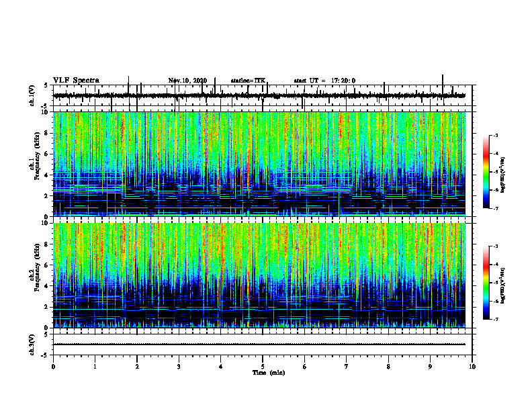
Task: Click the ch.1 colorbar PSD unit label
Action: (x=502, y=175)
